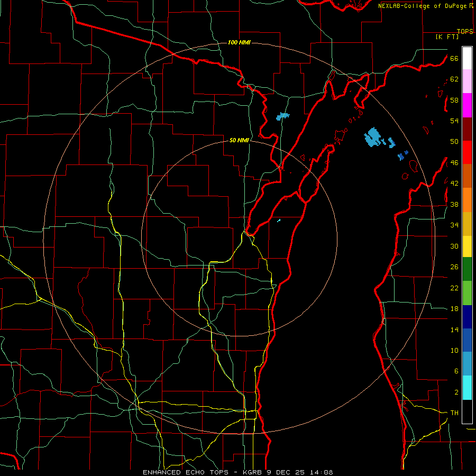Click the "34" scale label
476x476 pixels.
[454, 225]
